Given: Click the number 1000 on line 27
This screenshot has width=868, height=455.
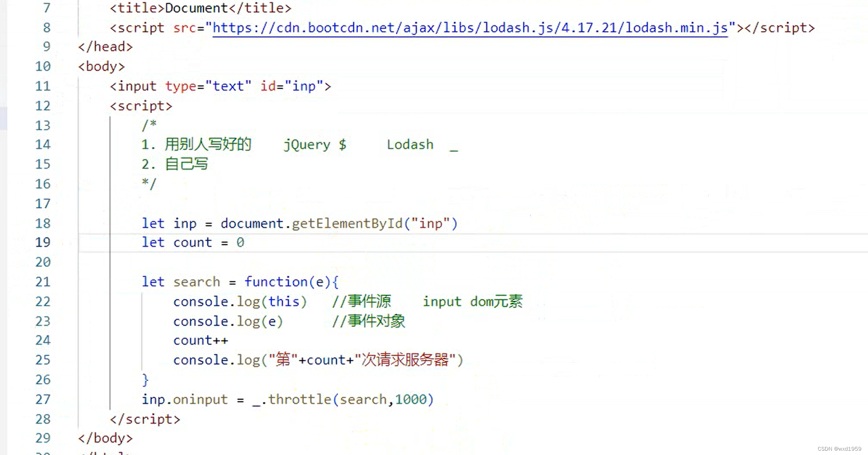Looking at the screenshot, I should click(410, 400).
